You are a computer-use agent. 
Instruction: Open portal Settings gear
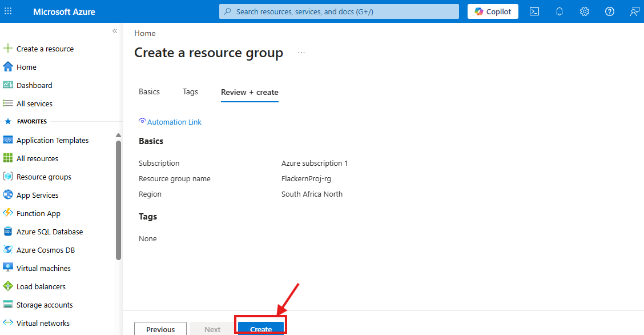point(585,11)
